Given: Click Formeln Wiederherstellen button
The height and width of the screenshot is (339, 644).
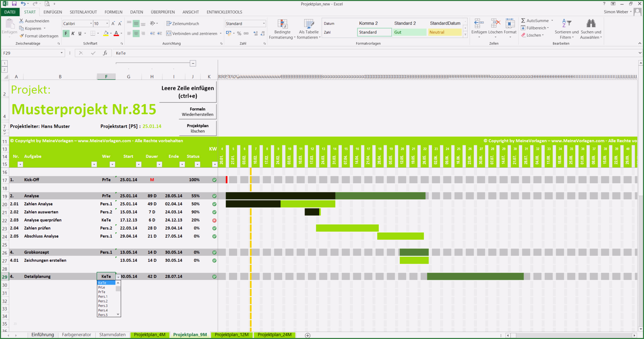Looking at the screenshot, I should click(198, 112).
